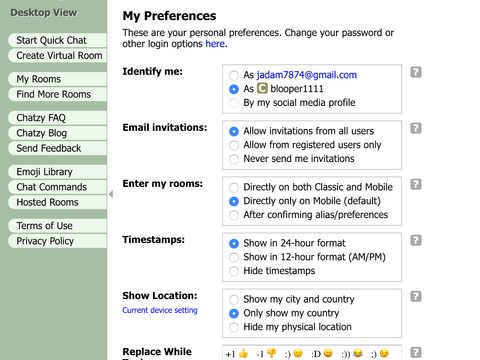Select Never send me invitations
Image resolution: width=480 pixels, height=360 pixels.
[234, 159]
